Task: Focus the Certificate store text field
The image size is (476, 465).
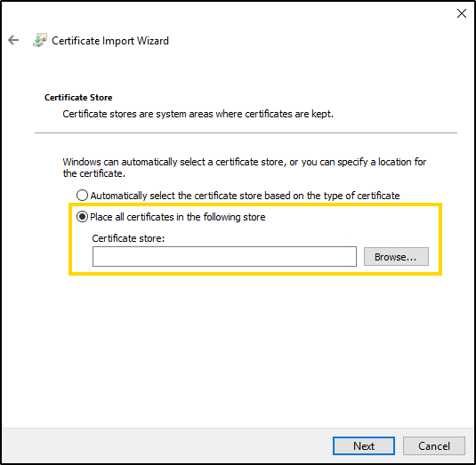Action: tap(224, 256)
